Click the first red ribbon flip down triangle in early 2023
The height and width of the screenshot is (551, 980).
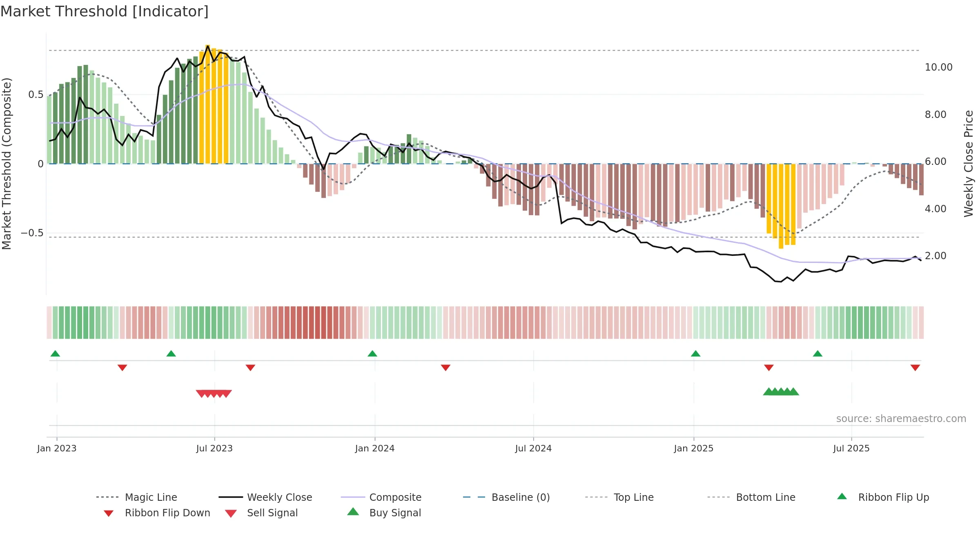coord(122,368)
